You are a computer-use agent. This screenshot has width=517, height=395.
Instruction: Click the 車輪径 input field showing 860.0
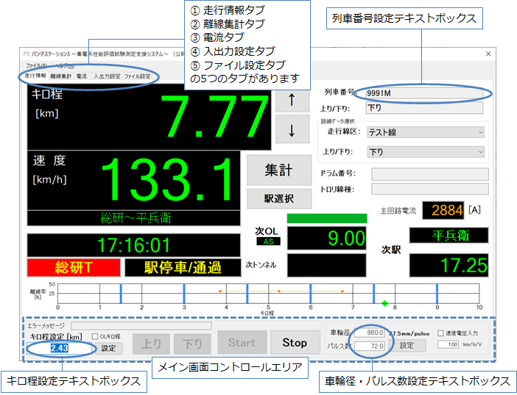pyautogui.click(x=369, y=333)
